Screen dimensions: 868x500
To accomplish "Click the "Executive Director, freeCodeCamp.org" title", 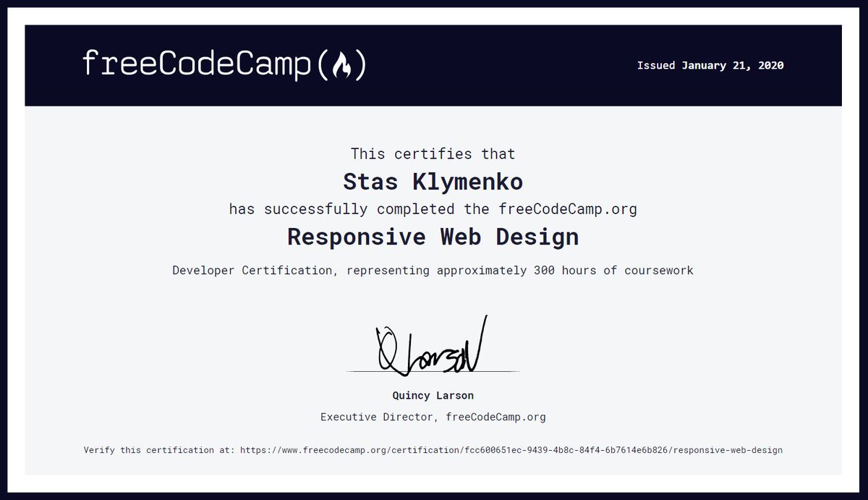I will click(x=433, y=417).
